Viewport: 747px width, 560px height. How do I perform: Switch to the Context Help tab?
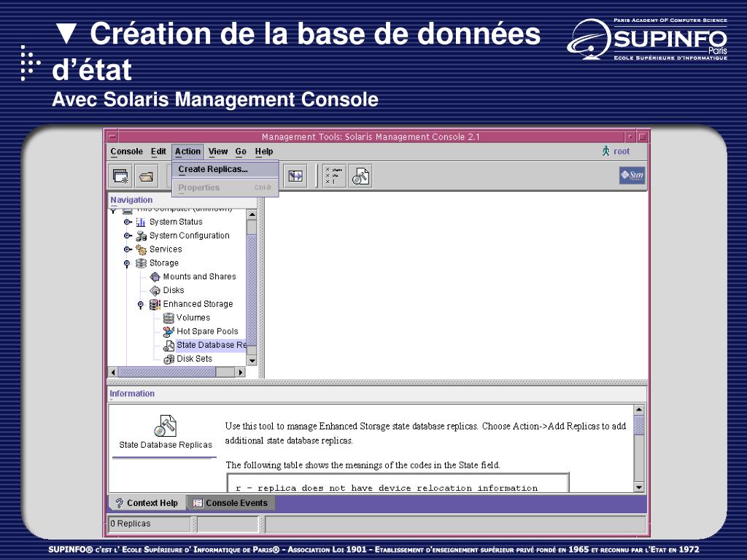[147, 503]
